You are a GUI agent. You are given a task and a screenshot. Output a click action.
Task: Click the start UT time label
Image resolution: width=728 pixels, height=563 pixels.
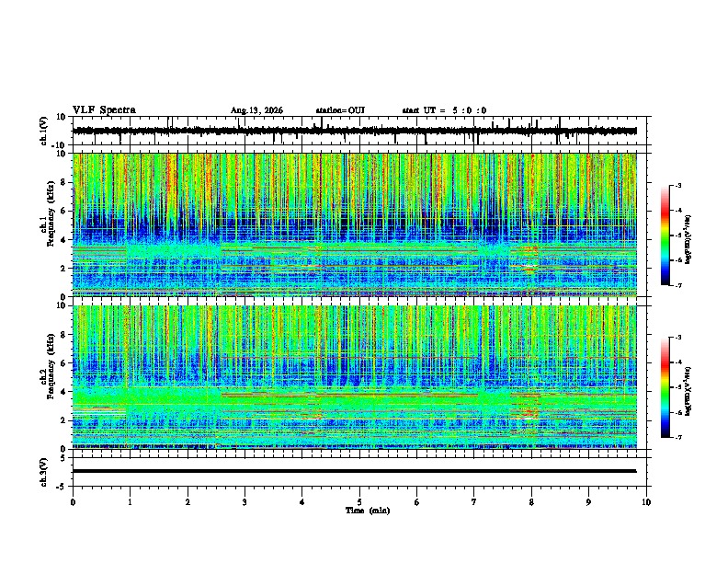point(444,110)
